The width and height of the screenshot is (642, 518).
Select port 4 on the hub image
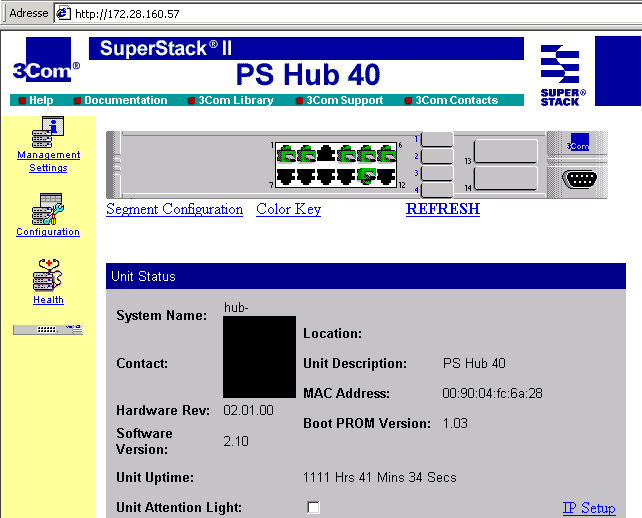[x=346, y=154]
